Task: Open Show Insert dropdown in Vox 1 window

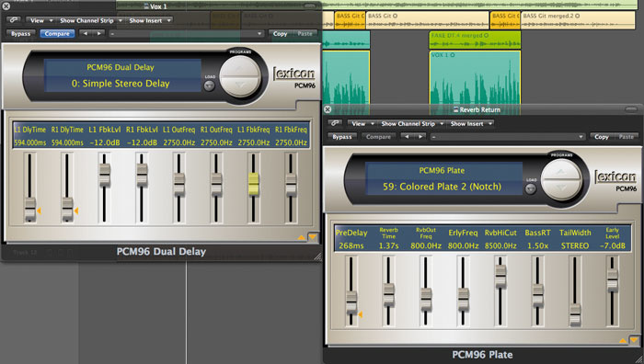Action: (149, 20)
